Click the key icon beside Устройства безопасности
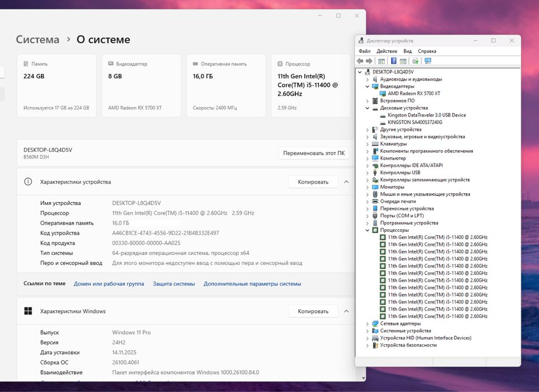 [375, 346]
